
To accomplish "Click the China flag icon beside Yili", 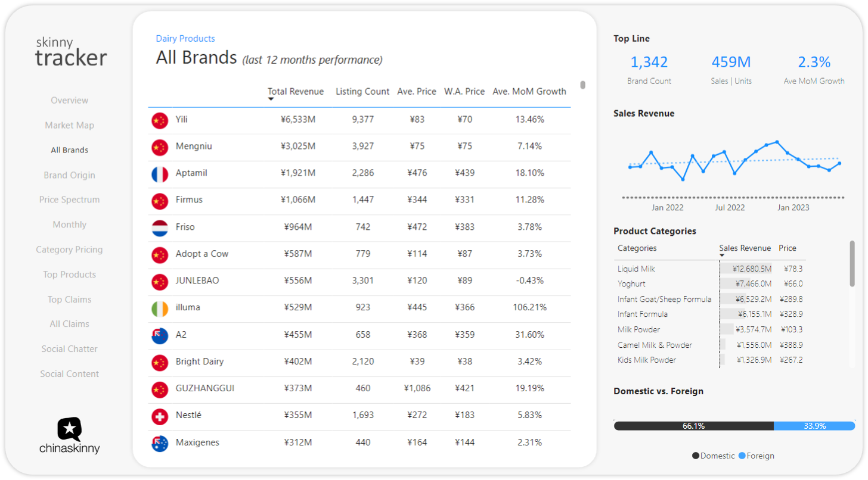I will 160,120.
